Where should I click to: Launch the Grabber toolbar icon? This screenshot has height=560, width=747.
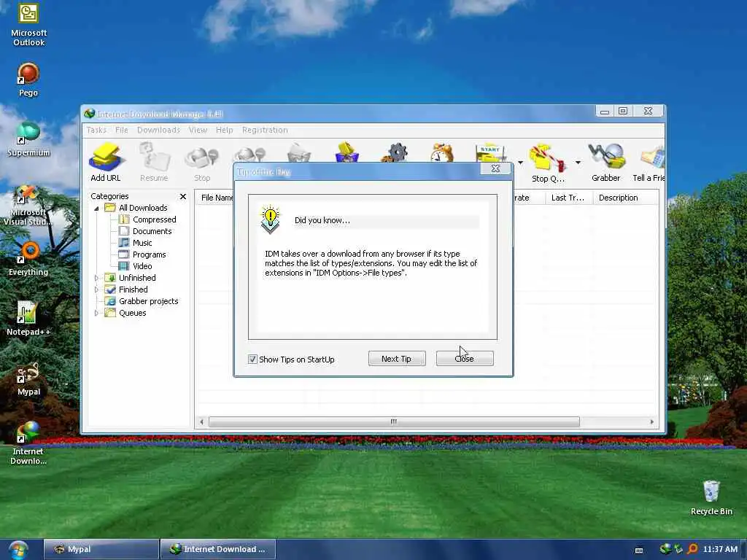tap(605, 162)
